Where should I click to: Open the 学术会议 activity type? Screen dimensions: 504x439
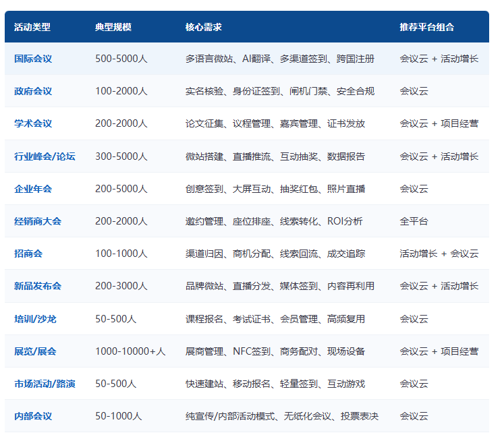coord(33,123)
